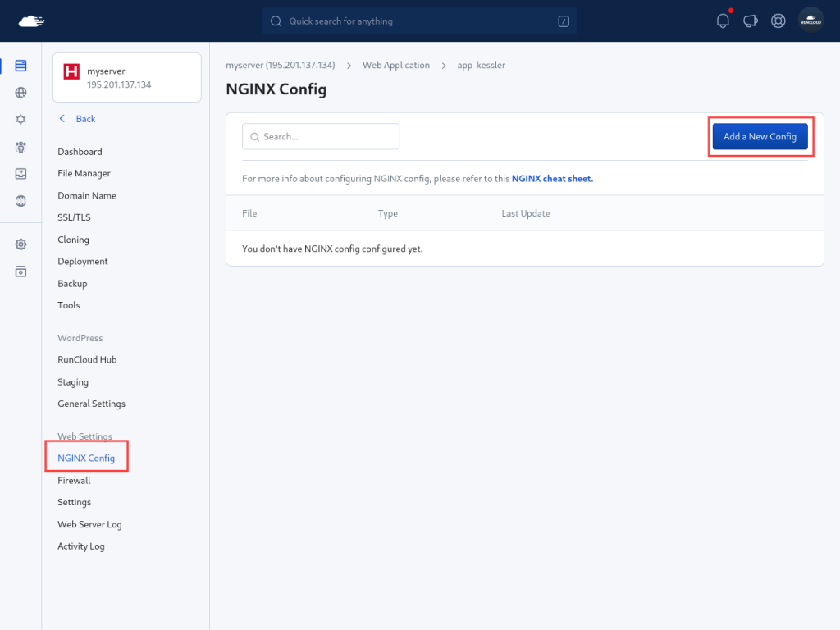Open the support lifebuoy icon
The height and width of the screenshot is (630, 840).
coord(778,21)
